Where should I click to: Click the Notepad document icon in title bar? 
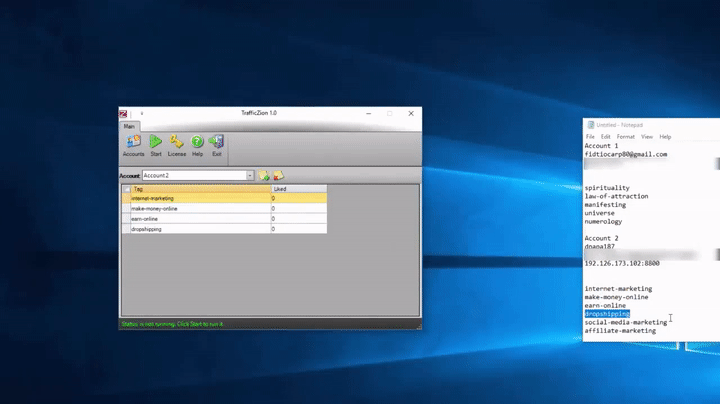(x=591, y=125)
